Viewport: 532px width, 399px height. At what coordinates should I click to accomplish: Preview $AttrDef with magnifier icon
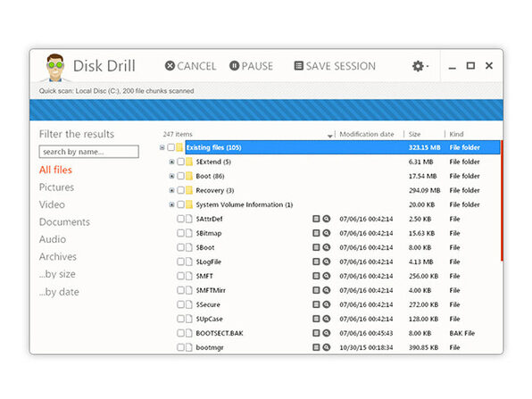click(x=327, y=219)
